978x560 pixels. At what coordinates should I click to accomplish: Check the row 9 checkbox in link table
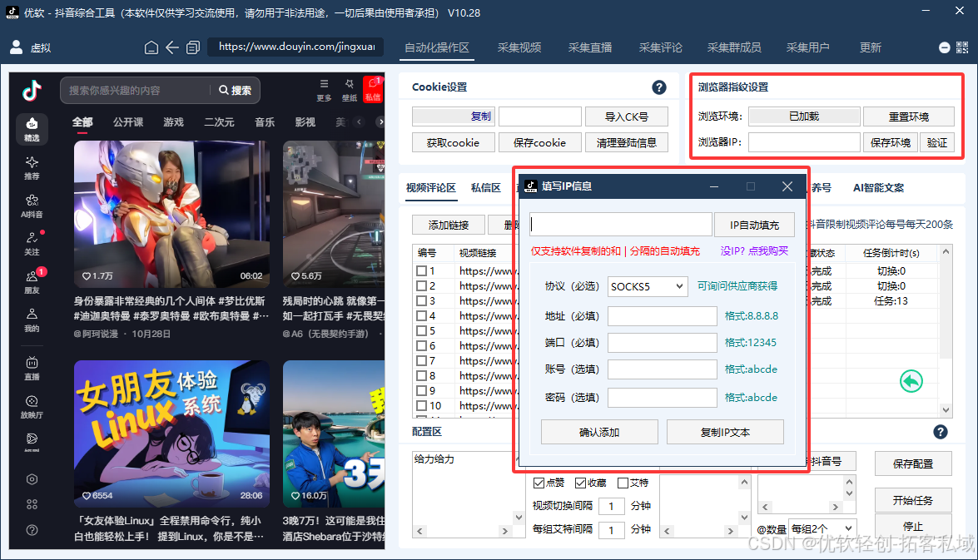(422, 390)
